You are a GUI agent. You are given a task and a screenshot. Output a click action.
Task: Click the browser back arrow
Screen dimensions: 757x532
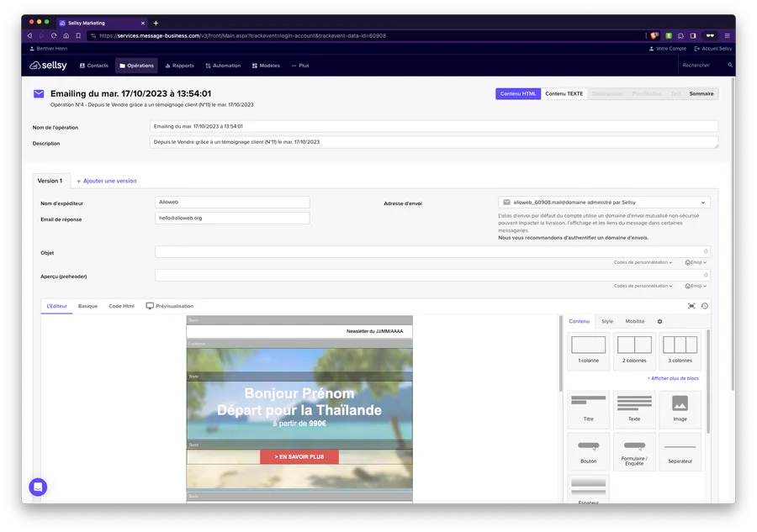click(x=30, y=35)
